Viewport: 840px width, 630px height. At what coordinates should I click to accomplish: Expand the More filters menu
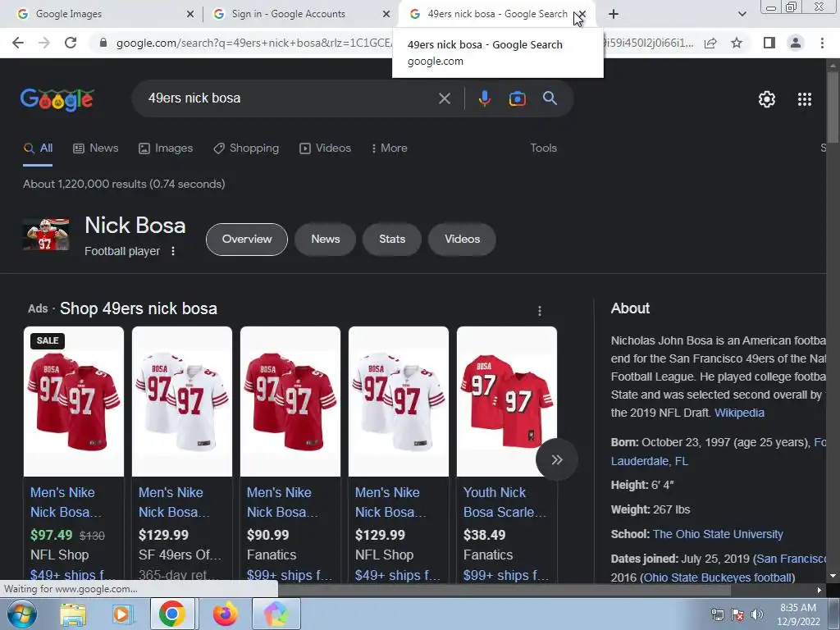click(389, 148)
